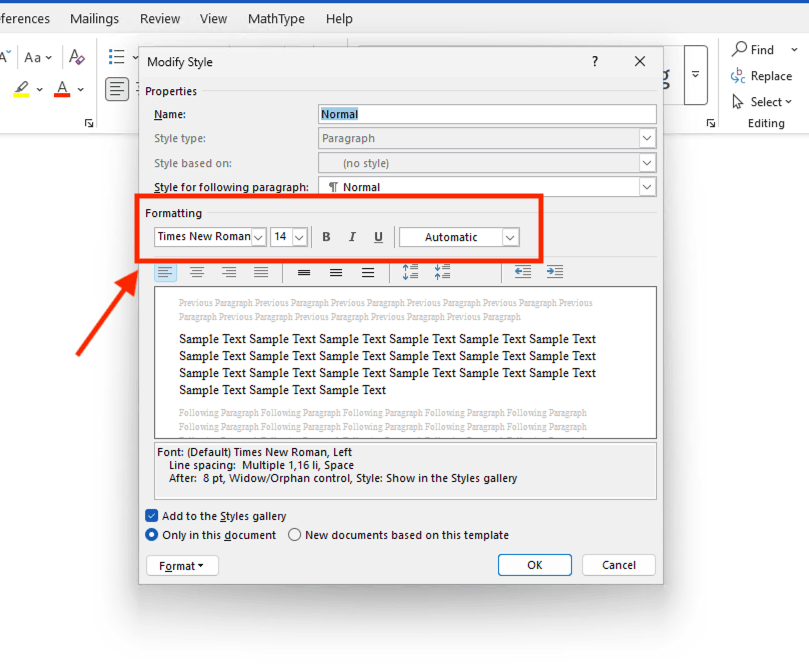Decrease paragraph spacing in dialog

(442, 272)
